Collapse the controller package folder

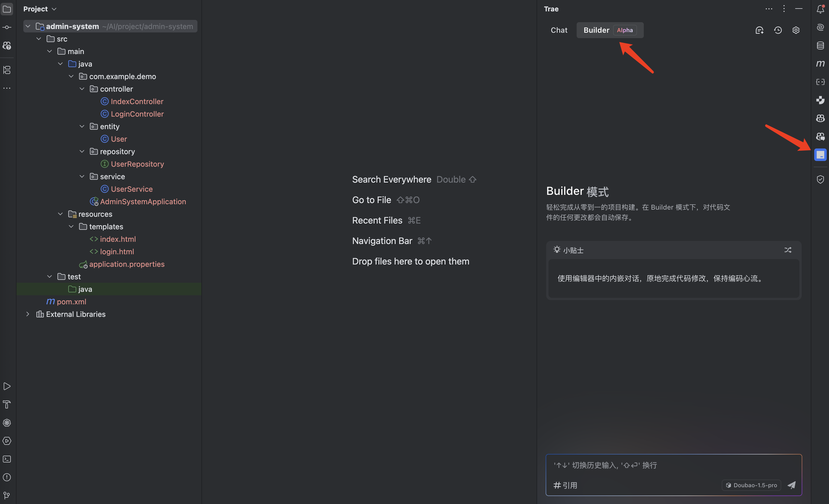click(82, 89)
